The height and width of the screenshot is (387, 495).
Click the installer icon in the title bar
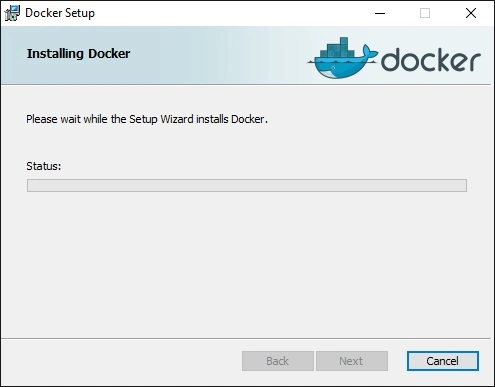coord(12,13)
